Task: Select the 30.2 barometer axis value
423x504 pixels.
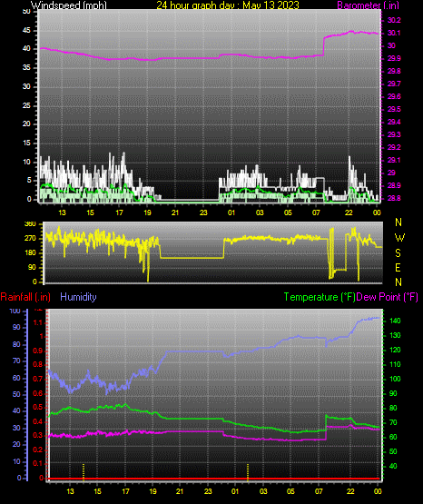Action: pyautogui.click(x=395, y=20)
